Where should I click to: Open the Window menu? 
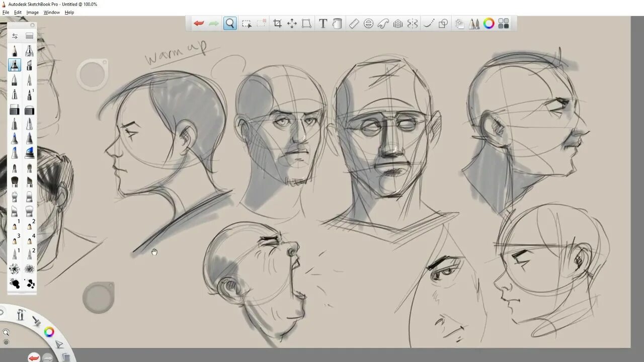coord(51,13)
